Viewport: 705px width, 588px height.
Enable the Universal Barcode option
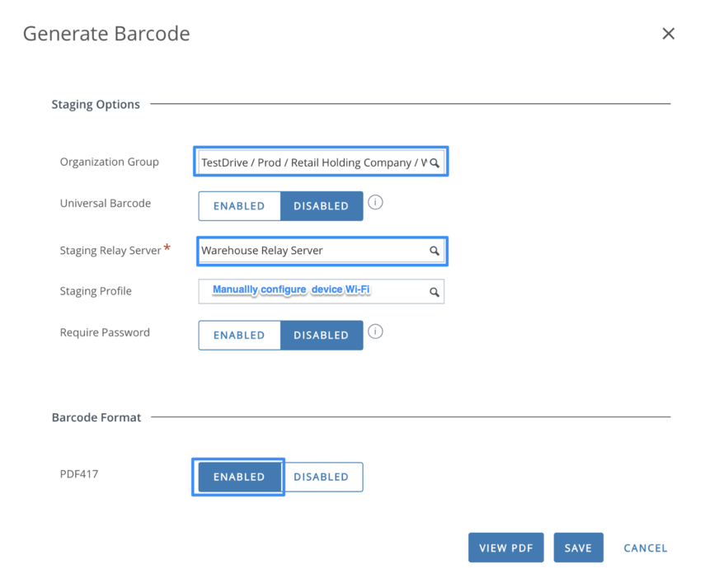(239, 206)
